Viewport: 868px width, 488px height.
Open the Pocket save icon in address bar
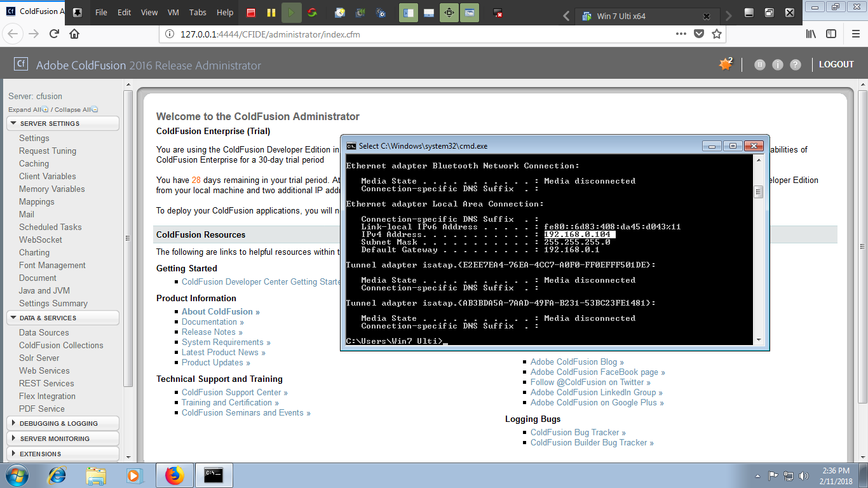pyautogui.click(x=699, y=34)
